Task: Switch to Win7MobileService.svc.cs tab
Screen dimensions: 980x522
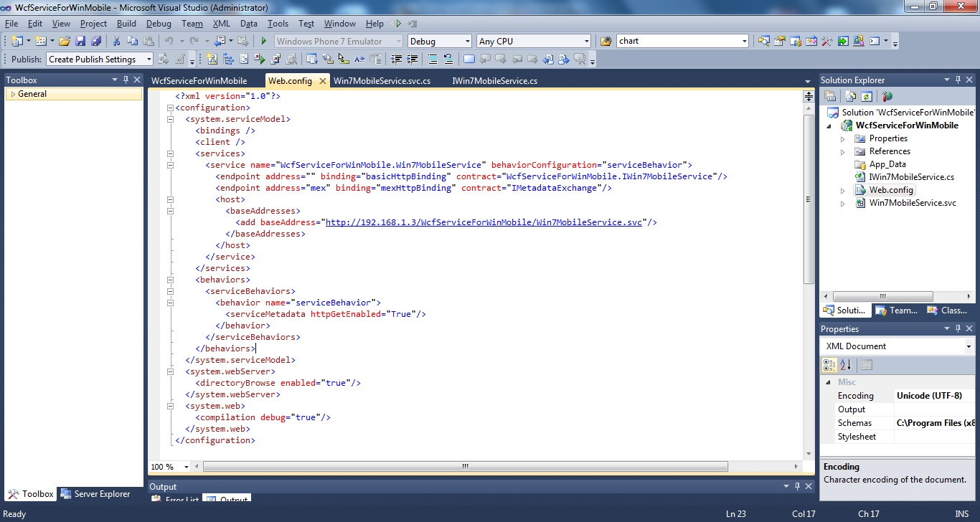Action: tap(382, 81)
